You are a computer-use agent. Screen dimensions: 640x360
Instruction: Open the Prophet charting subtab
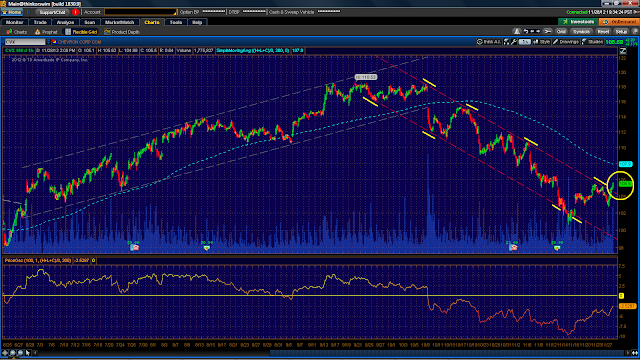(46, 32)
